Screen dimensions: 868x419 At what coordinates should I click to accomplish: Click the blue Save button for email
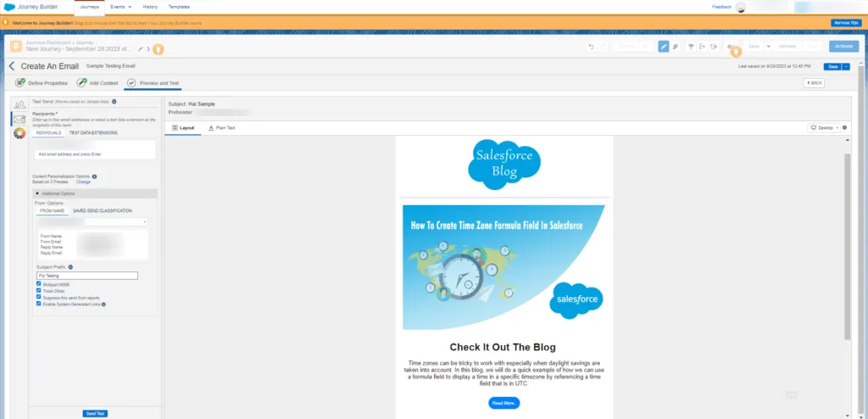click(x=832, y=66)
